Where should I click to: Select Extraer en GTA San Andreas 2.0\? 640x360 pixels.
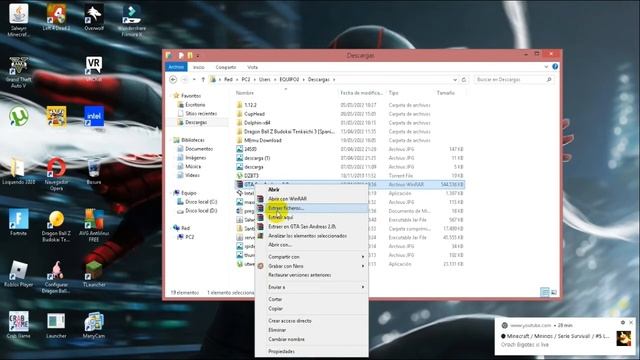pos(311,227)
